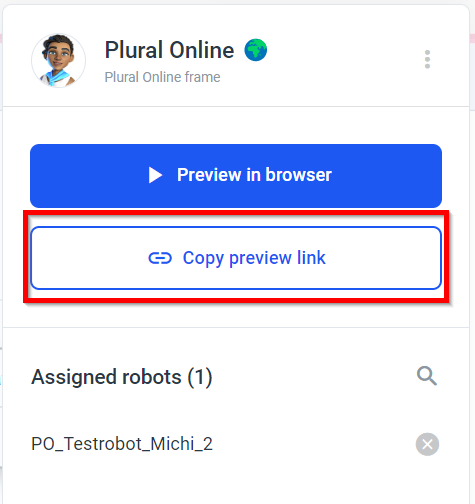Image resolution: width=475 pixels, height=504 pixels.
Task: Launch Preview in browser
Action: 236,176
